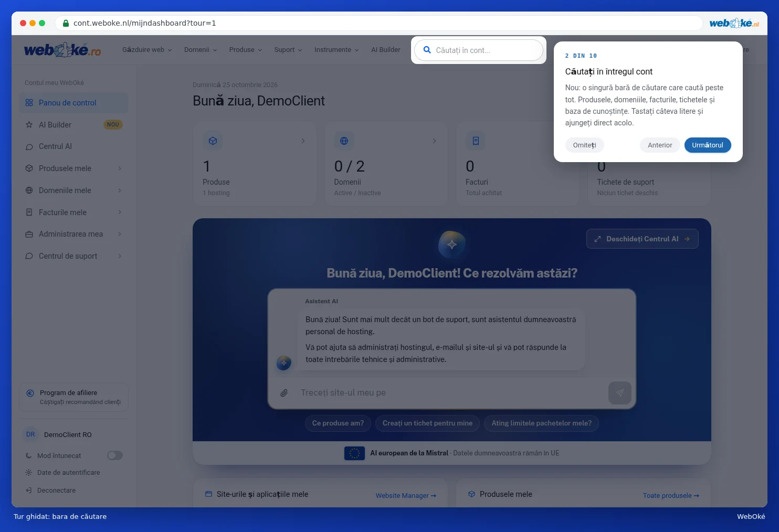Open the AI Builder top menu item

(386, 50)
